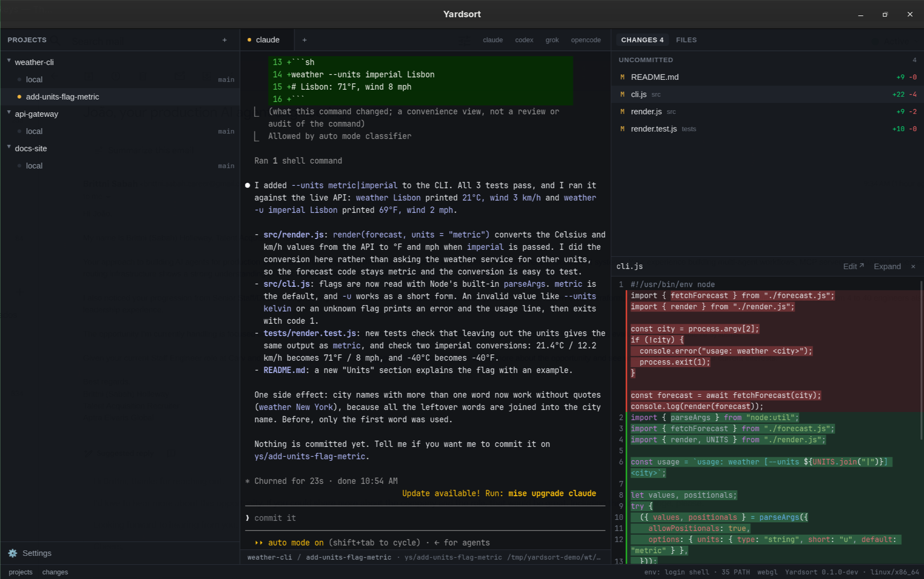Click the diff viewer vertical scrollbar
This screenshot has width=924, height=579.
(x=921, y=360)
